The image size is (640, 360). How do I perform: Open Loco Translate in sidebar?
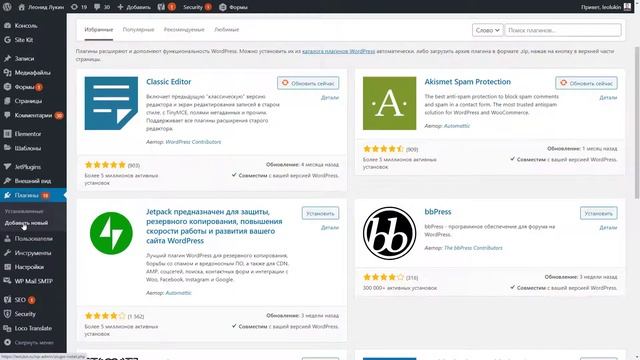(x=33, y=328)
